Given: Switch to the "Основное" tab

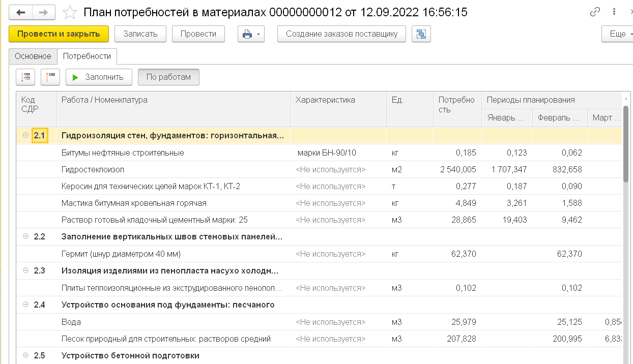Looking at the screenshot, I should [x=33, y=56].
